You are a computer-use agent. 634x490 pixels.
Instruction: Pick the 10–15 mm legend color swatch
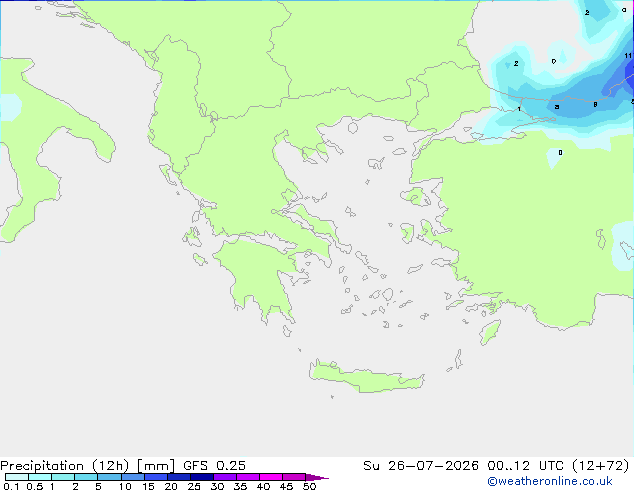(x=133, y=477)
